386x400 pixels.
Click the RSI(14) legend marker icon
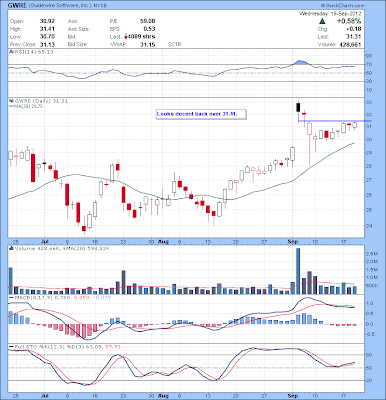[x=11, y=52]
